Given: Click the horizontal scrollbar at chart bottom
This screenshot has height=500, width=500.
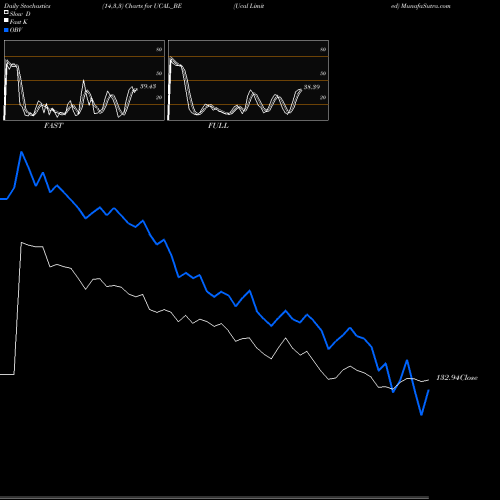Looking at the screenshot, I should (214, 498).
